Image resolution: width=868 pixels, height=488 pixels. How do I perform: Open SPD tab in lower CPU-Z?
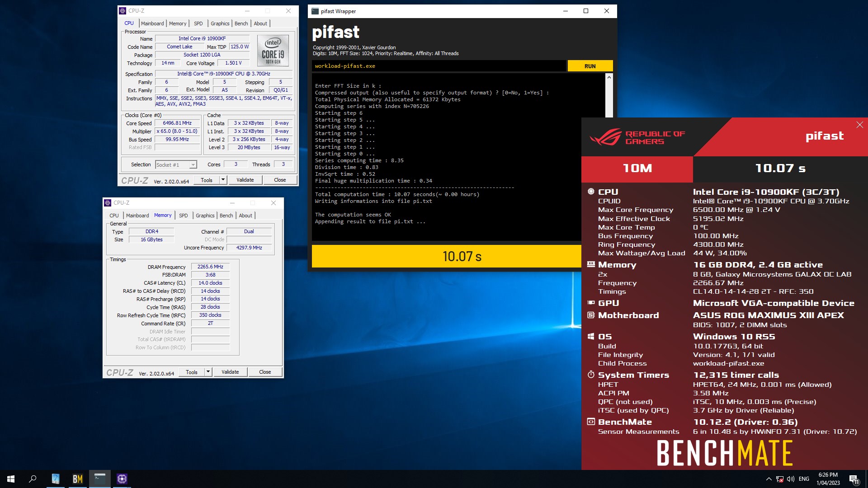point(184,216)
